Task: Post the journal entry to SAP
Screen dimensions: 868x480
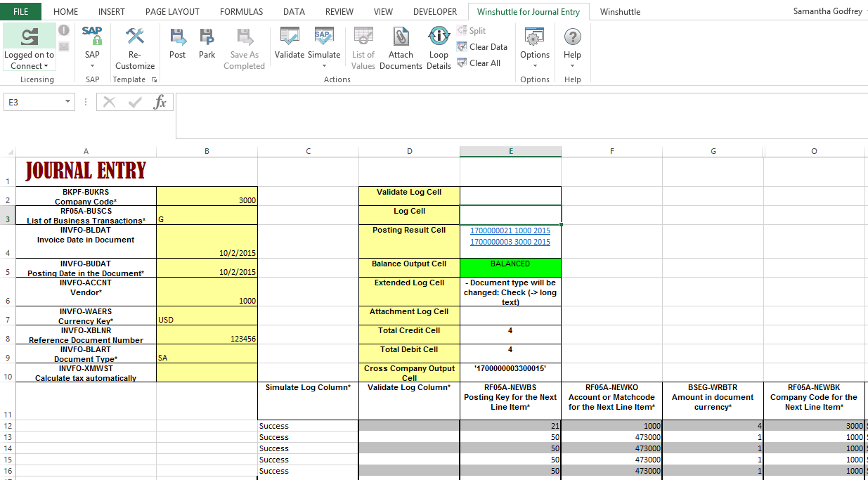Action: pos(178,43)
